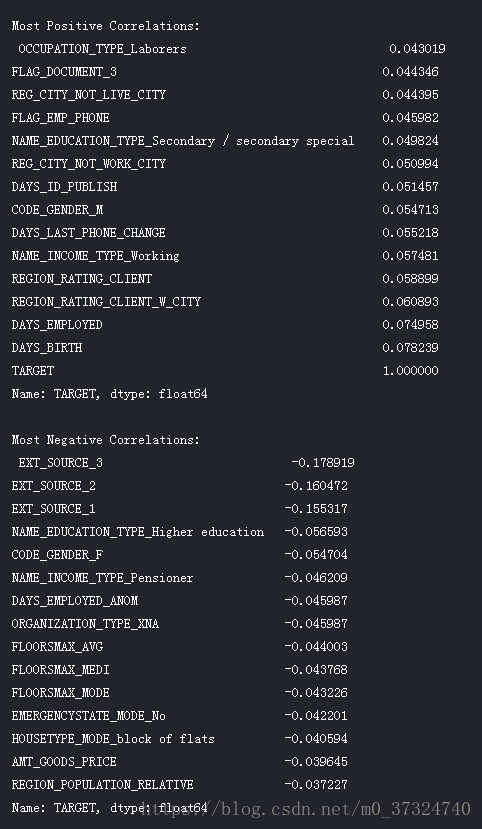
Task: Click the Most Negative Correlations heading
Action: click(x=106, y=440)
